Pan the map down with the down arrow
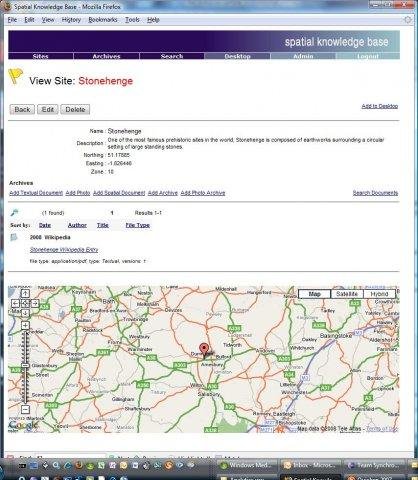Viewport: 418px width, 480px height. (25, 313)
